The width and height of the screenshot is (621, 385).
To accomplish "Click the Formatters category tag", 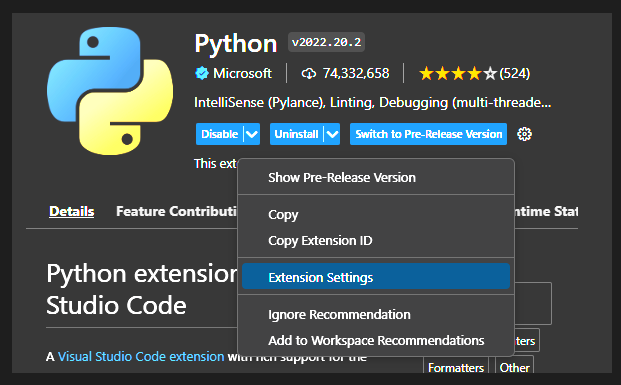I will pyautogui.click(x=456, y=366).
